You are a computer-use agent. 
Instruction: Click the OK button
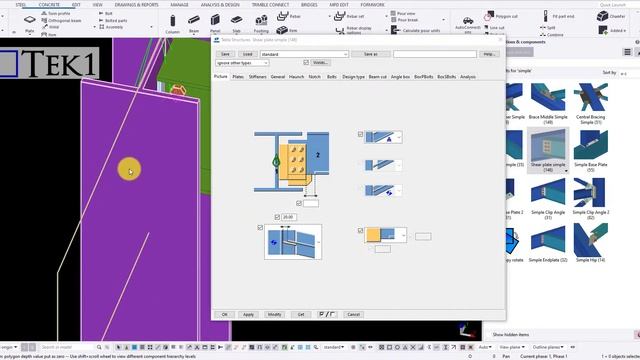pyautogui.click(x=224, y=314)
